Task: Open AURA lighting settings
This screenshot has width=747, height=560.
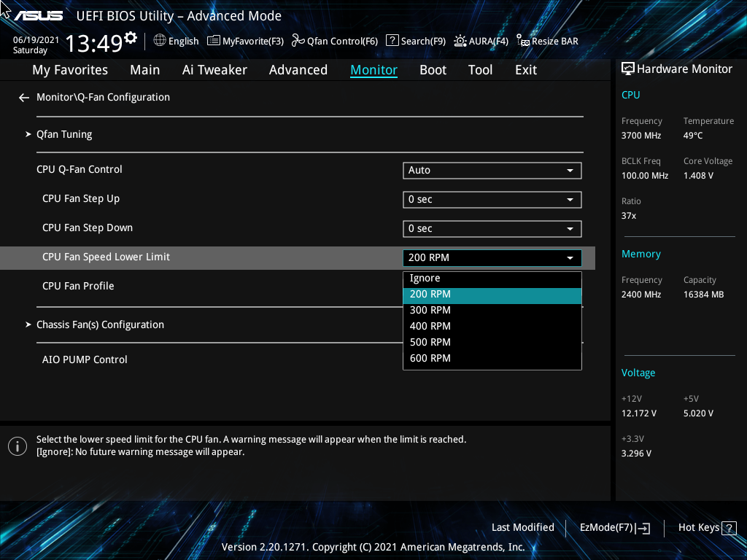Action: [481, 41]
